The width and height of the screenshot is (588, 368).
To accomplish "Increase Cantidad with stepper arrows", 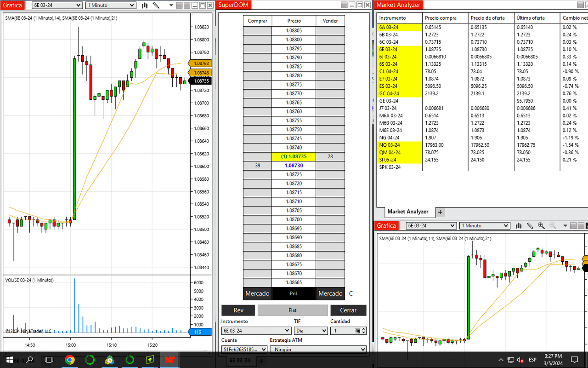I will pyautogui.click(x=364, y=329).
